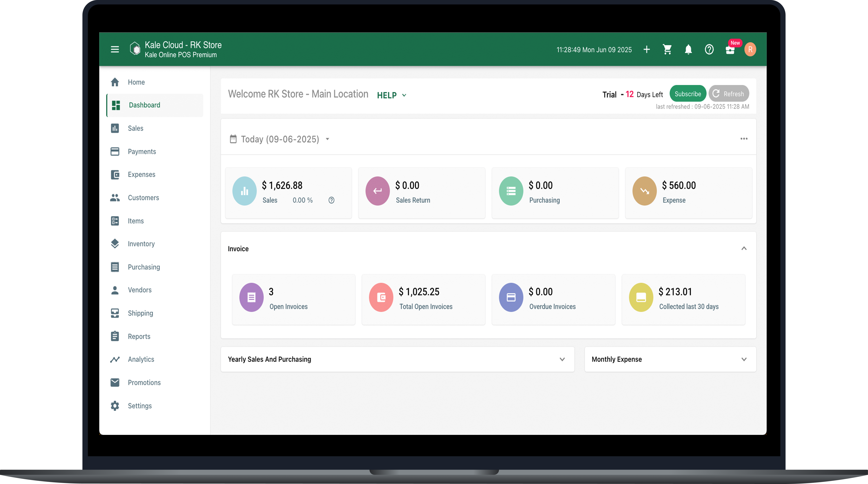Click the Sales info question mark icon

coord(331,200)
